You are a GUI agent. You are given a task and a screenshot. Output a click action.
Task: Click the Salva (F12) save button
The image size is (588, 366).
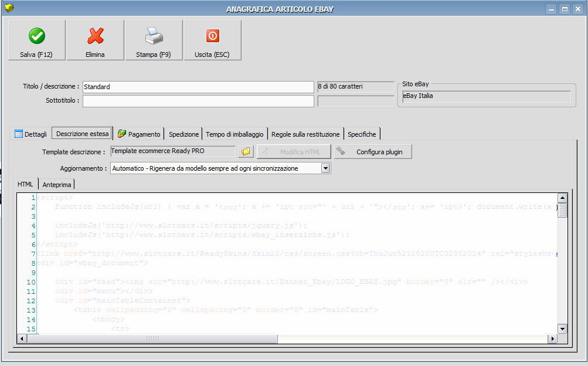[37, 40]
